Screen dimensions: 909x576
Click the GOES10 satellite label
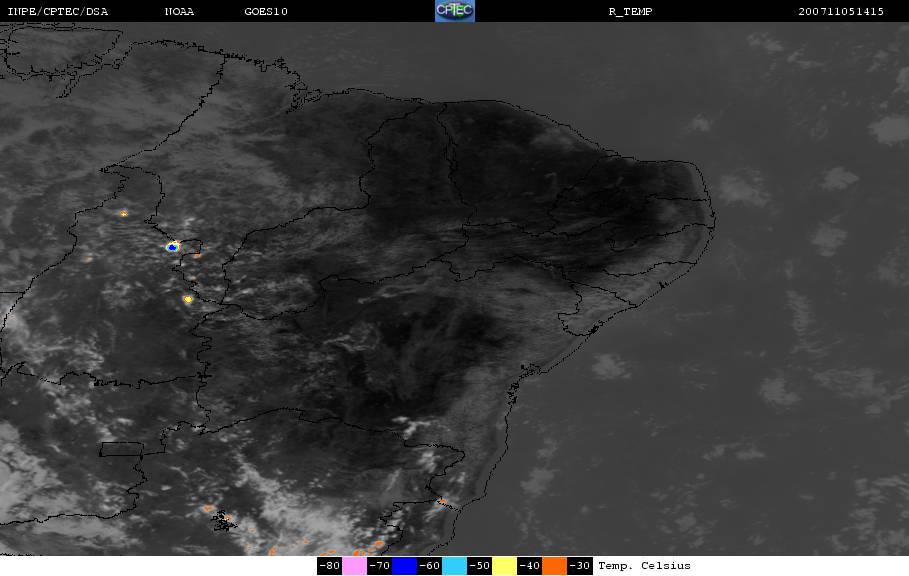tap(266, 12)
